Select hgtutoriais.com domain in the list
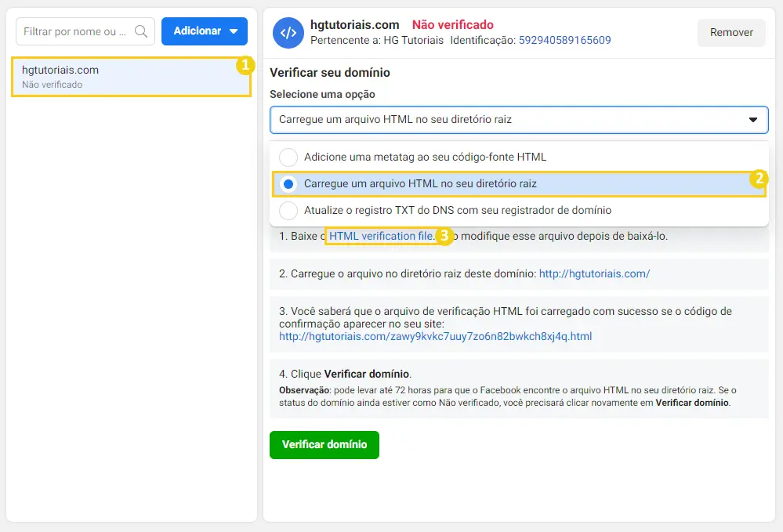The width and height of the screenshot is (783, 532). tap(131, 76)
